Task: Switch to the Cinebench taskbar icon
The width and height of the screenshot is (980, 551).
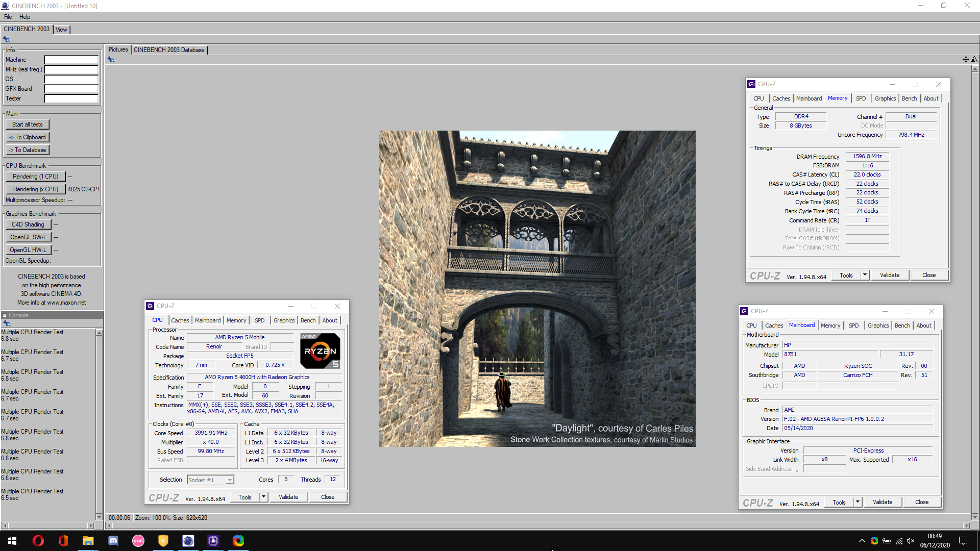Action: tap(188, 541)
